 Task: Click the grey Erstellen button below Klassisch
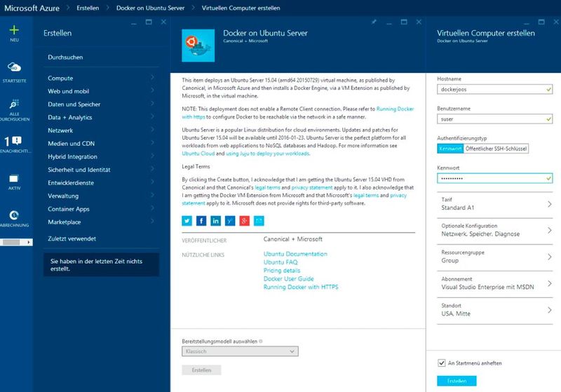click(x=201, y=370)
